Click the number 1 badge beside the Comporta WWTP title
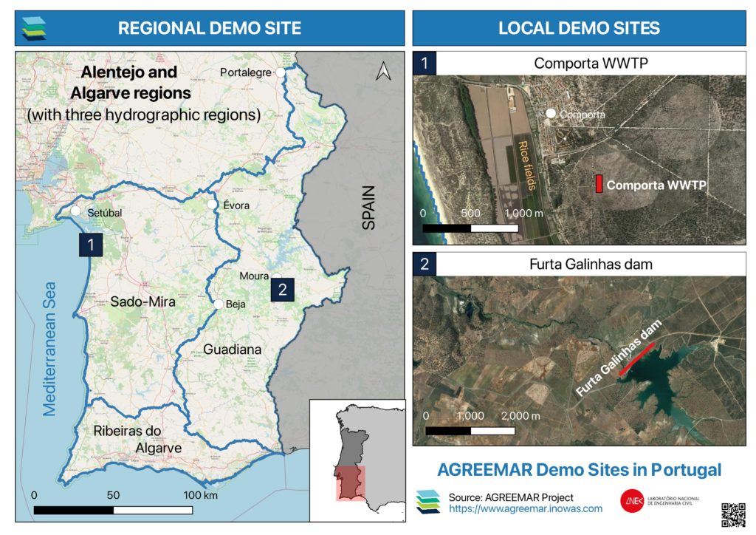Image resolution: width=756 pixels, height=535 pixels. [x=425, y=64]
